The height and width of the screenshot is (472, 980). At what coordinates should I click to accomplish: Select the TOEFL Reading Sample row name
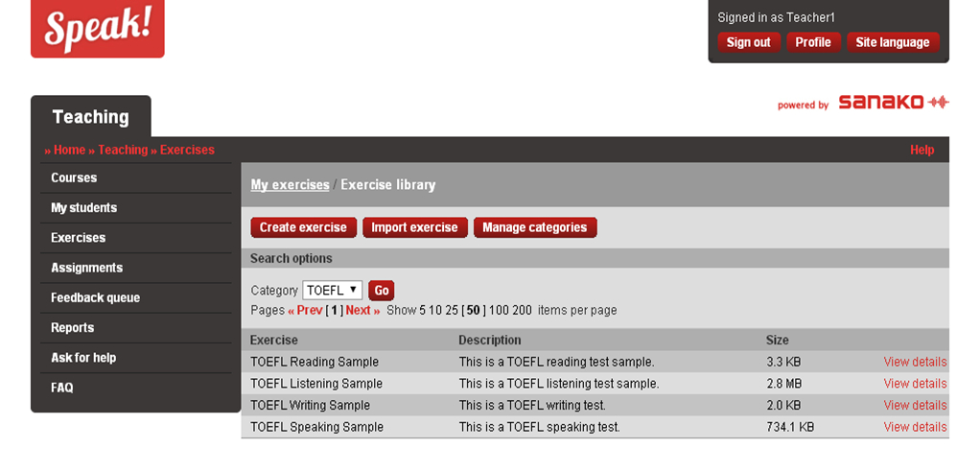(x=315, y=362)
